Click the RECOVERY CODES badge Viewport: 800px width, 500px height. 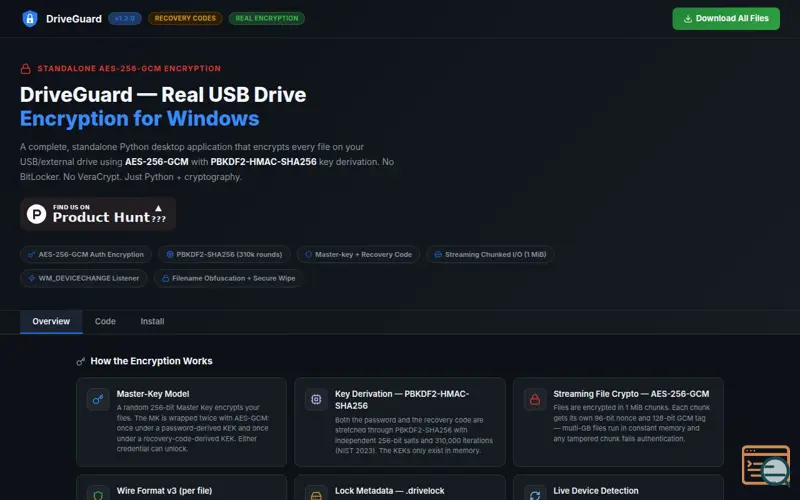(x=185, y=18)
